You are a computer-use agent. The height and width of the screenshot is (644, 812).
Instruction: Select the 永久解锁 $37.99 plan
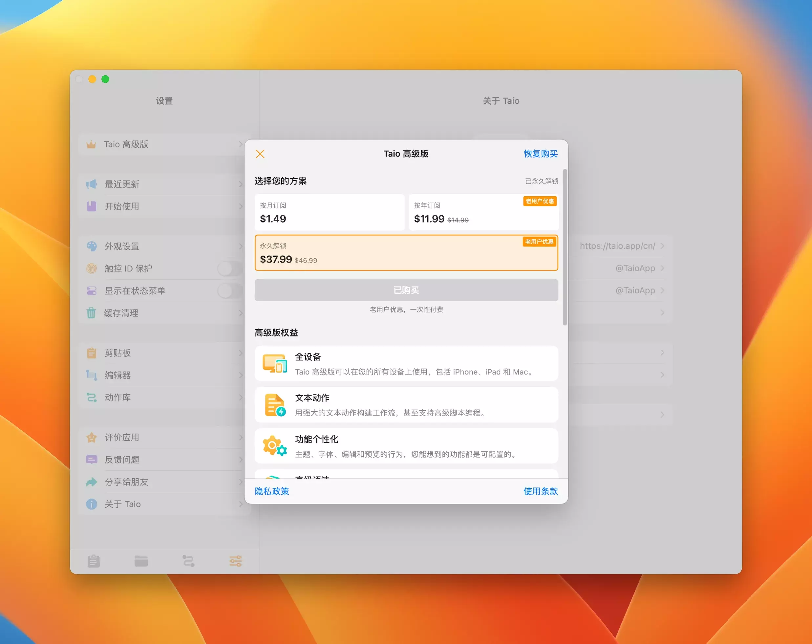coord(406,253)
